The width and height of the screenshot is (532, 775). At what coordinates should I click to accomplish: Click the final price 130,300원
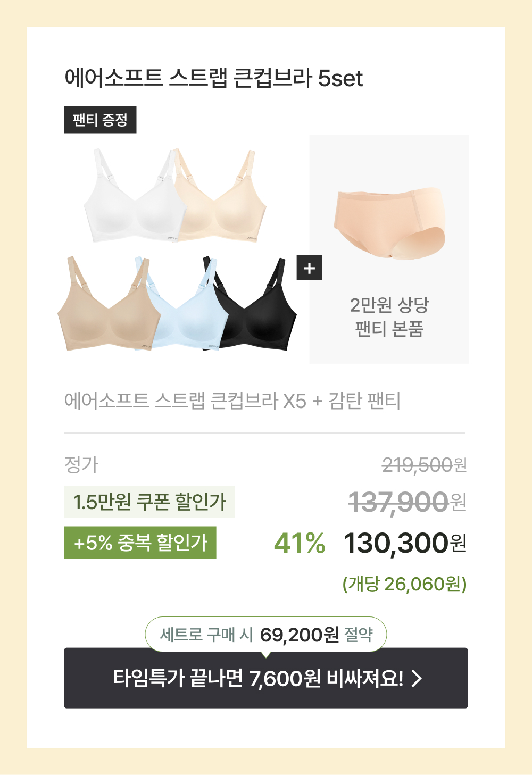[405, 544]
